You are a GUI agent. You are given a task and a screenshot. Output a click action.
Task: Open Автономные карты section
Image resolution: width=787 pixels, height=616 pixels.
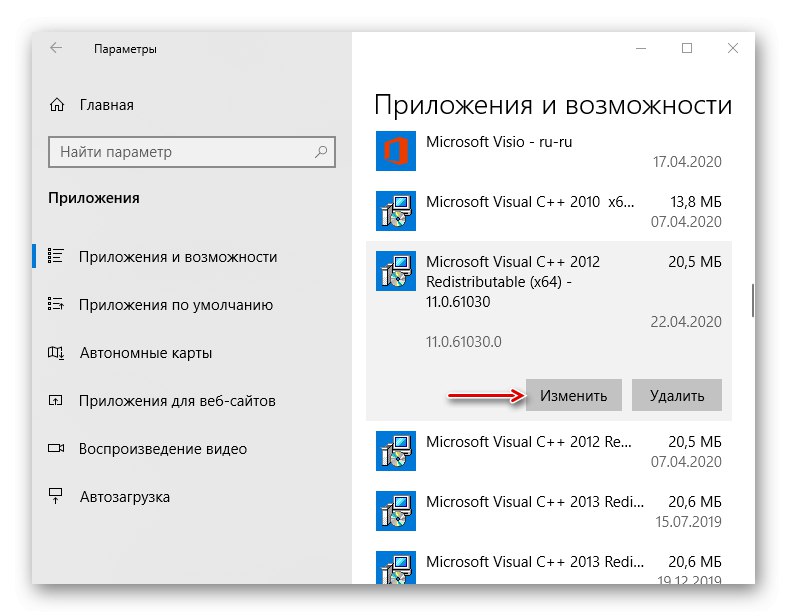click(x=146, y=353)
